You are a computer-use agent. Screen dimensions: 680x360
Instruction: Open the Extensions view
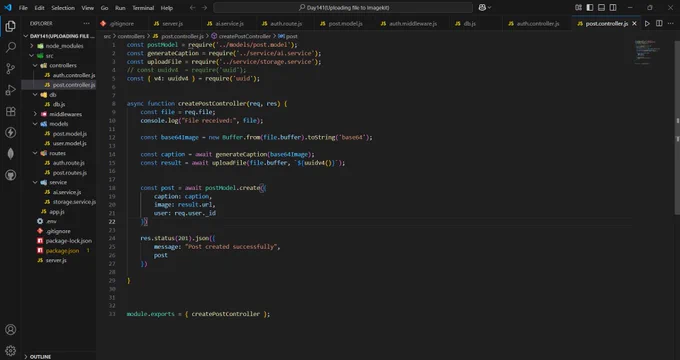tap(10, 111)
